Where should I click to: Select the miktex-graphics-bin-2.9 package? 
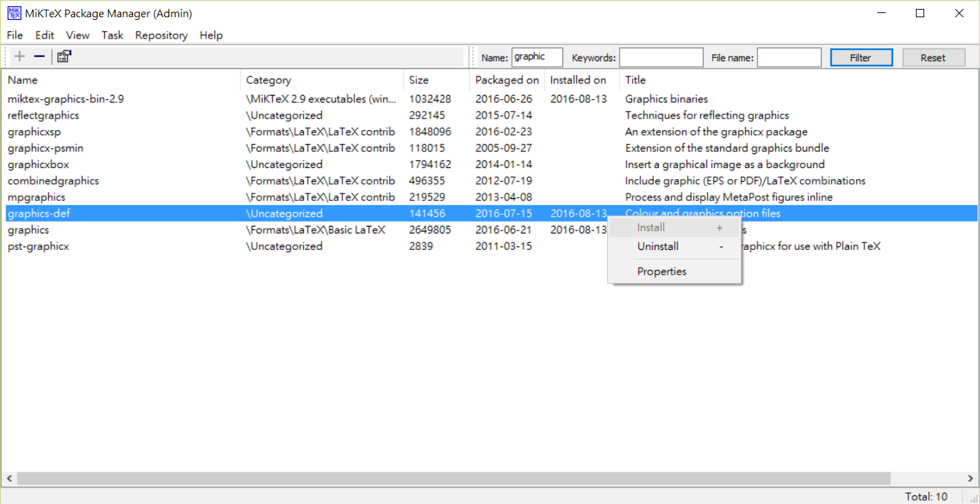coord(65,99)
